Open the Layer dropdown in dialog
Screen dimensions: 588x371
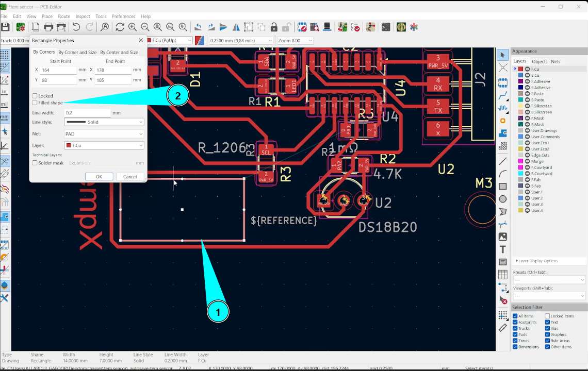[x=104, y=145]
